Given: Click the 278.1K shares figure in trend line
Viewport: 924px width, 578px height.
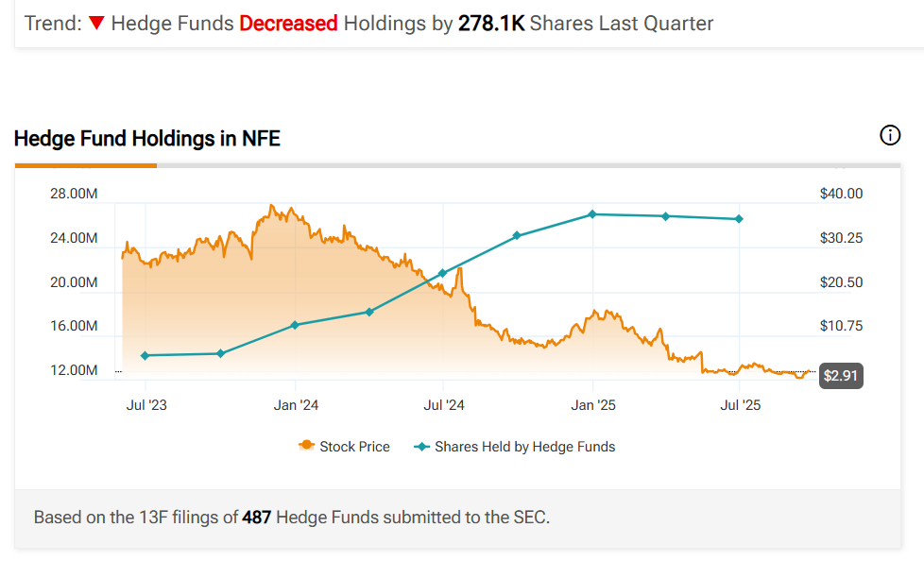Looking at the screenshot, I should point(491,24).
